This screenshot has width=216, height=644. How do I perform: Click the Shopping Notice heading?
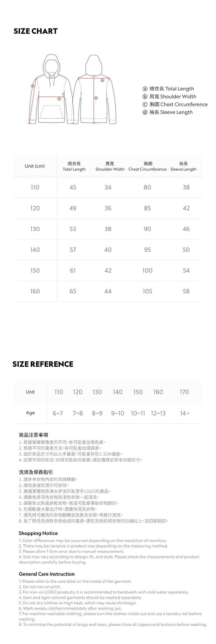point(38,533)
